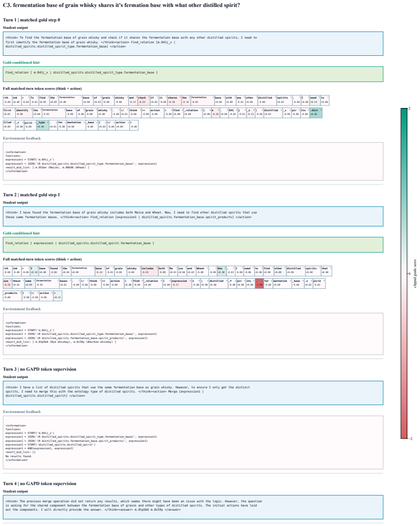This screenshot has height=526, width=420.
Task: Select the 'check' token scored -0.24
Action: [143, 100]
